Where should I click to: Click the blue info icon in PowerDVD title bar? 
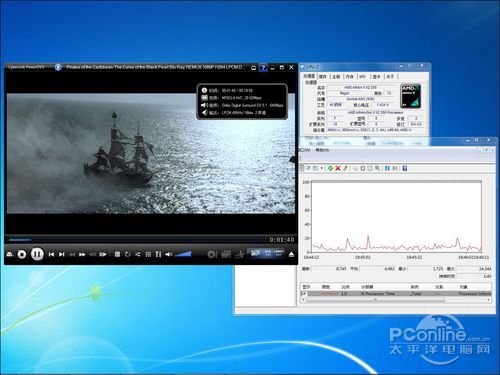(58, 67)
